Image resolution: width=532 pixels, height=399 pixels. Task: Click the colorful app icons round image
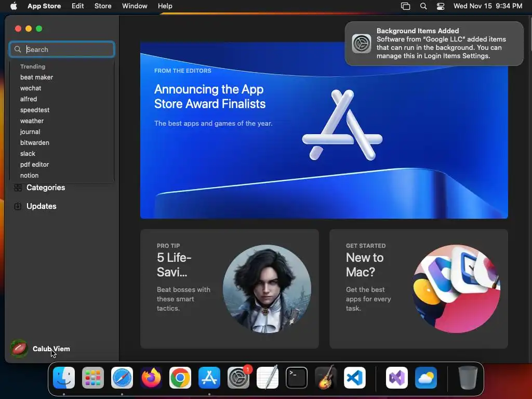coord(456,289)
